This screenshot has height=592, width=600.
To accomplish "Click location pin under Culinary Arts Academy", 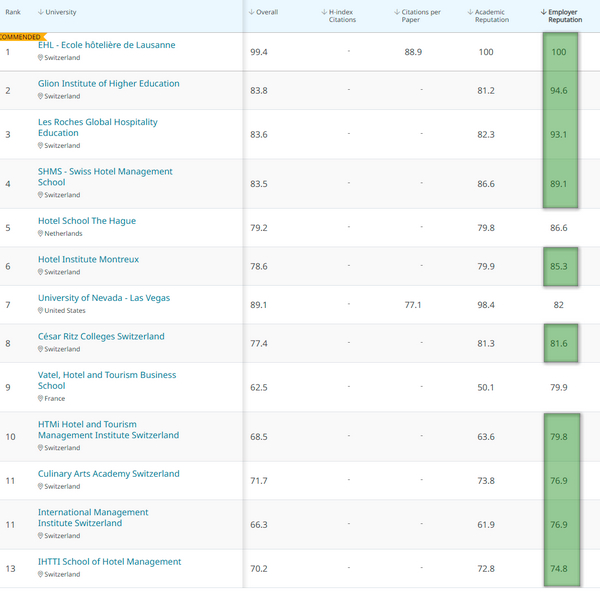I will tap(40, 486).
